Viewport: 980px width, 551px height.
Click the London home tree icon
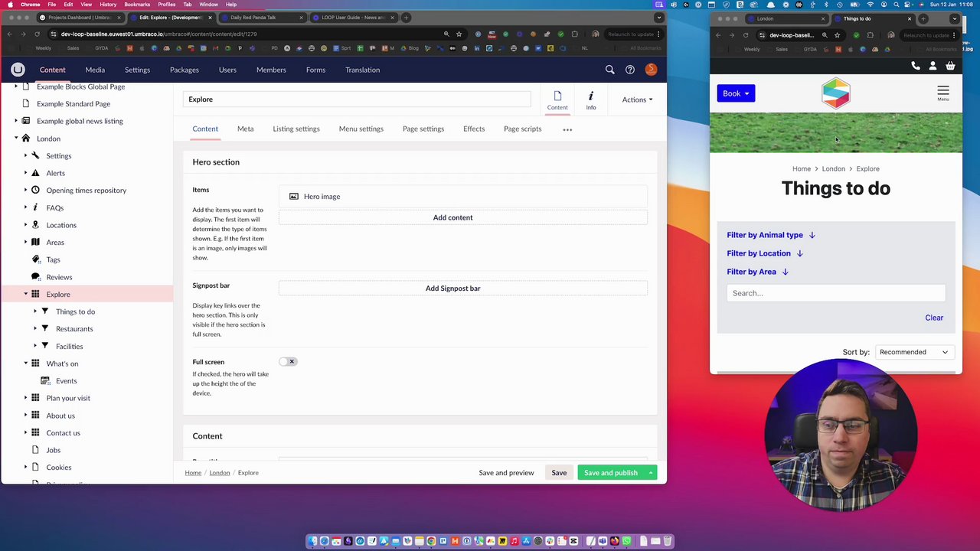[26, 139]
